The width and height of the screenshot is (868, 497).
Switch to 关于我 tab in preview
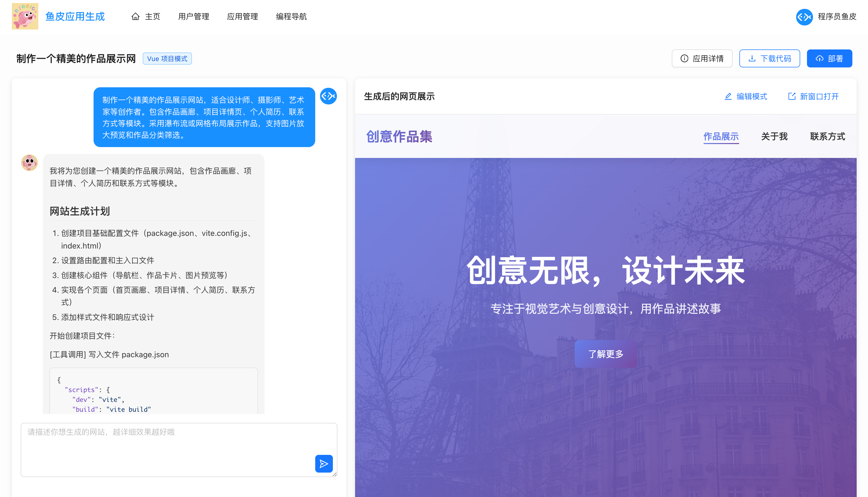(x=774, y=136)
